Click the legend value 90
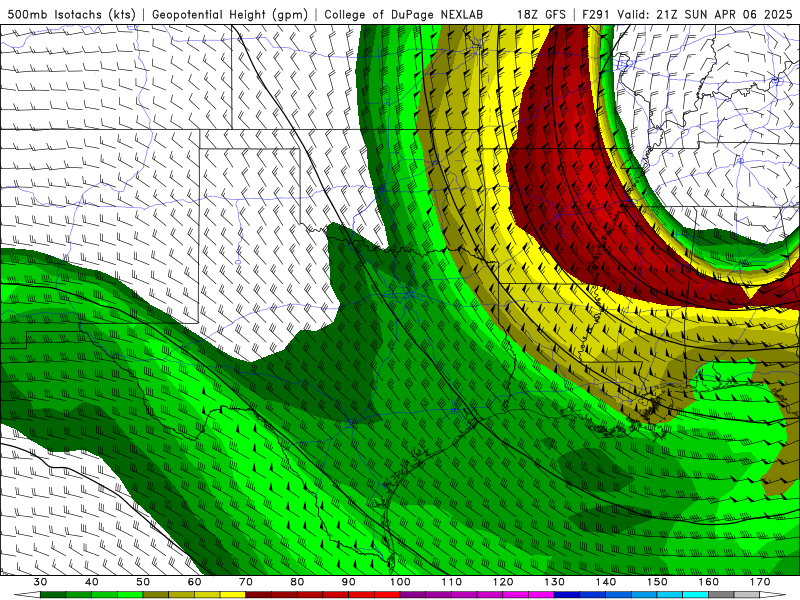Image resolution: width=800 pixels, height=600 pixels. point(348,582)
